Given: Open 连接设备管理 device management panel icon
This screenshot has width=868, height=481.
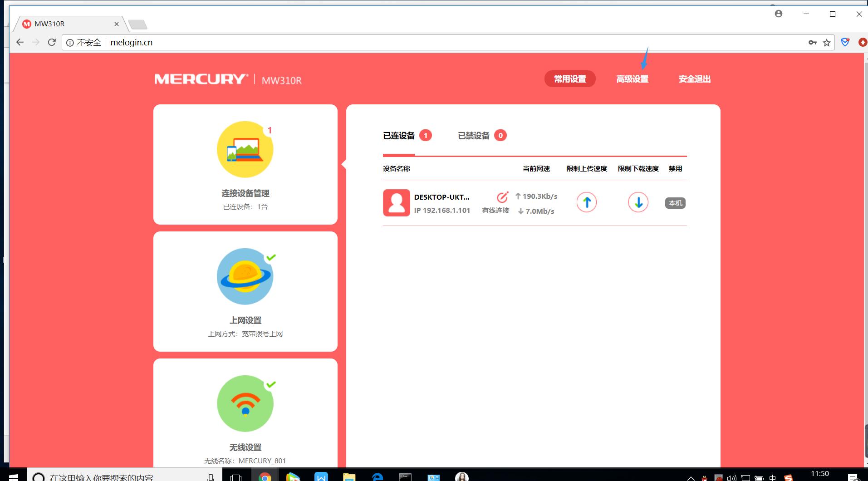Looking at the screenshot, I should (x=245, y=149).
